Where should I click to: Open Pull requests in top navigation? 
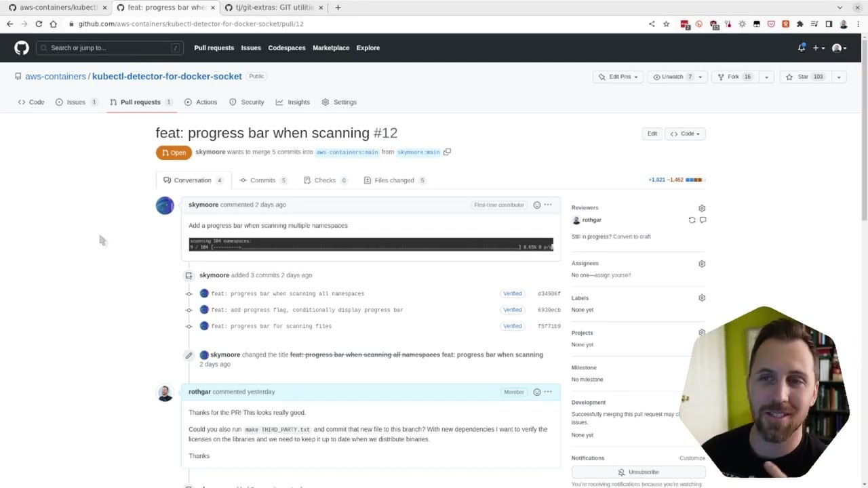pos(214,47)
